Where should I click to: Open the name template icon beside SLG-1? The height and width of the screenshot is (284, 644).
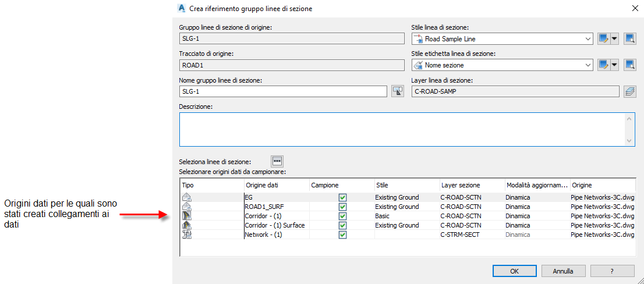coord(398,91)
